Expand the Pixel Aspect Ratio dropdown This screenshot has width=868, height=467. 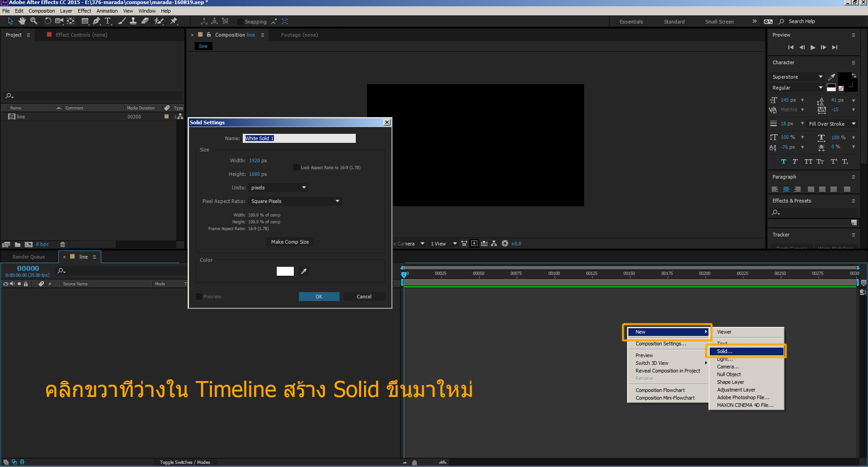295,201
